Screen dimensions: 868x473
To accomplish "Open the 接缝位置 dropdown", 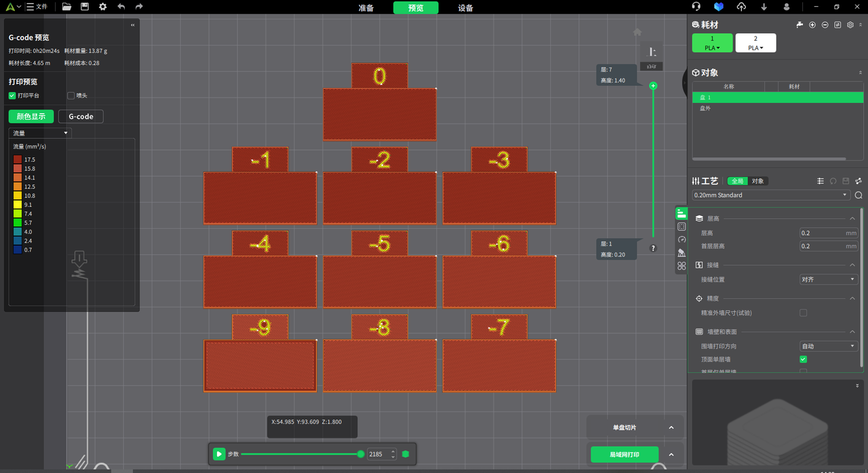I will click(x=829, y=279).
